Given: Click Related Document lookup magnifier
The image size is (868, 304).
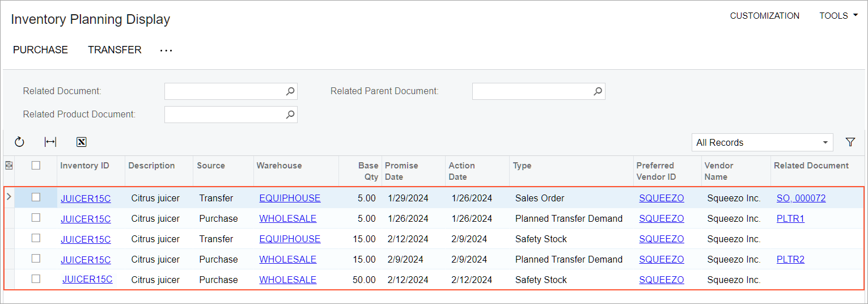Looking at the screenshot, I should pyautogui.click(x=290, y=91).
